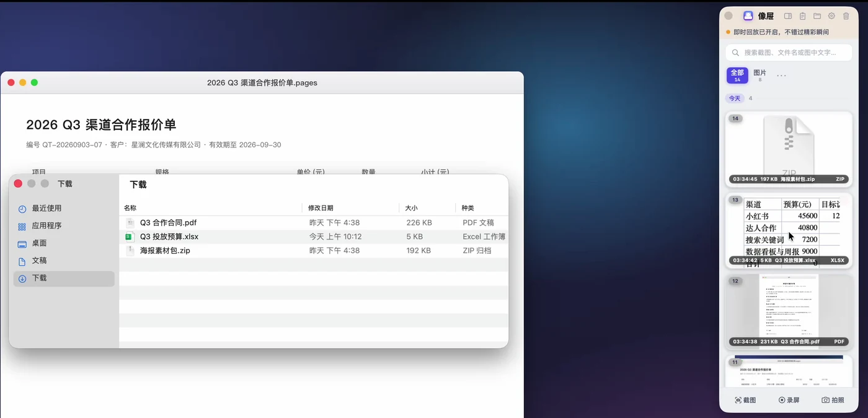The width and height of the screenshot is (868, 418).
Task: Open the Q3 合作合同.pdf thumbnail card
Action: click(x=789, y=311)
